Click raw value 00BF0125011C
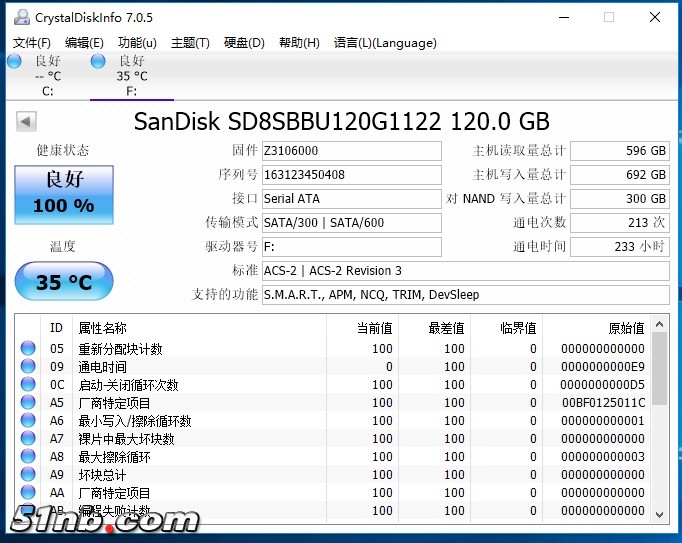 click(x=603, y=402)
